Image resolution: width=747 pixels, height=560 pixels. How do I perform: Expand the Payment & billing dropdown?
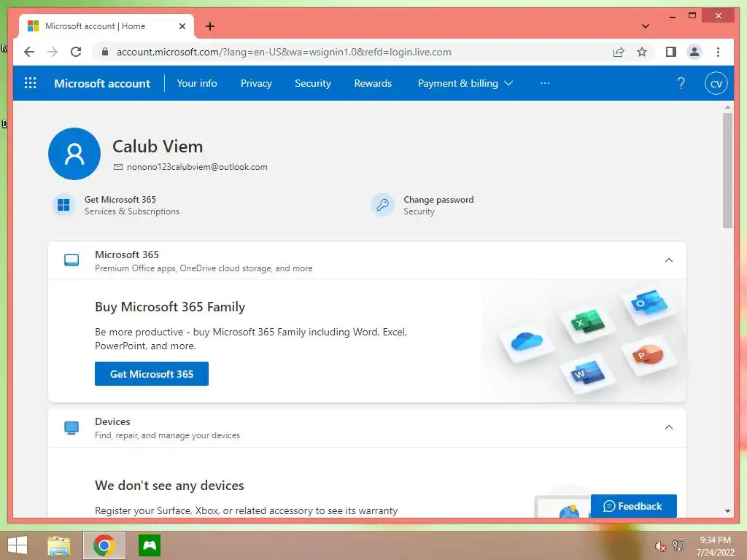465,83
